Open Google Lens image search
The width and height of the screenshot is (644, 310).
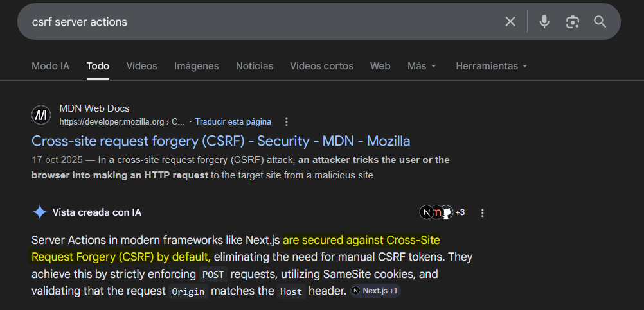[x=572, y=22]
